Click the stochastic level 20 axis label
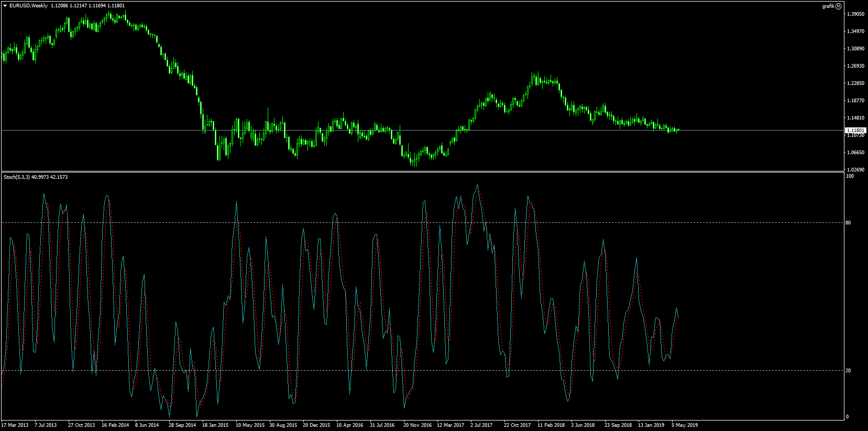This screenshot has height=431, width=868. point(848,371)
